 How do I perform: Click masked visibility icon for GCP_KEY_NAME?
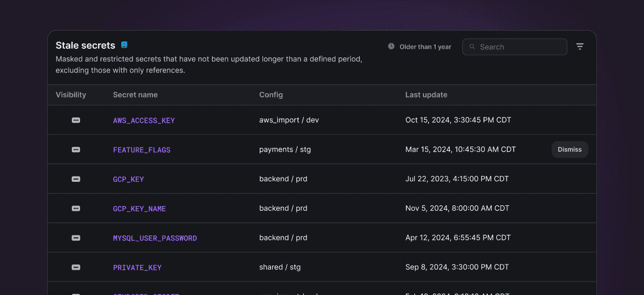coord(76,209)
